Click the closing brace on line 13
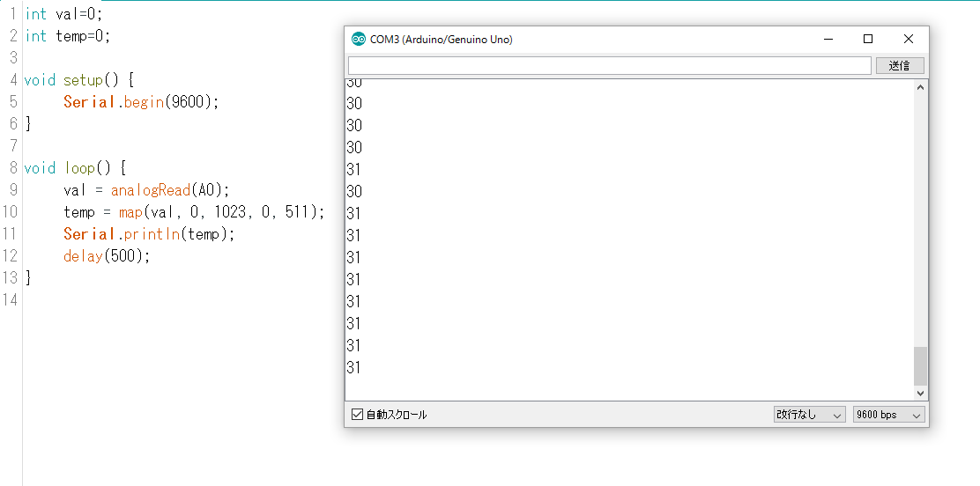Image resolution: width=980 pixels, height=486 pixels. click(x=27, y=278)
